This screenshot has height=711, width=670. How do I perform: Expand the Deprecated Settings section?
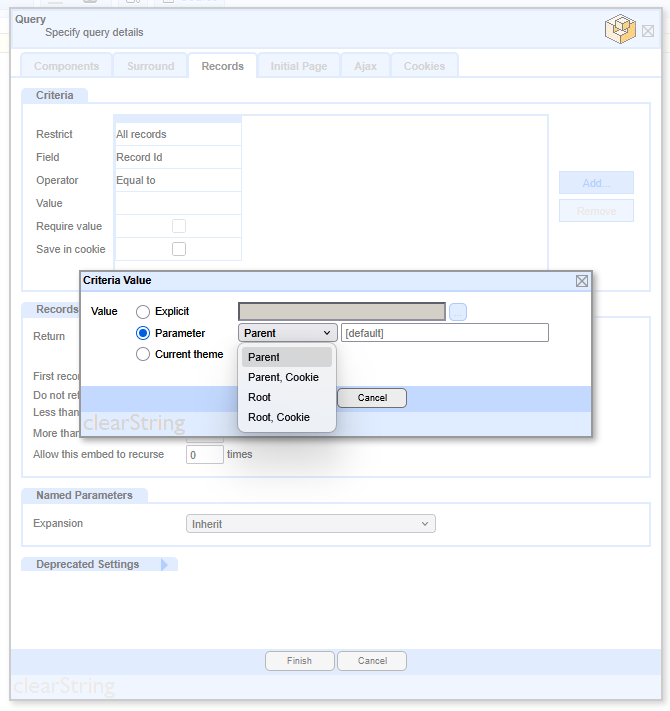coord(164,565)
